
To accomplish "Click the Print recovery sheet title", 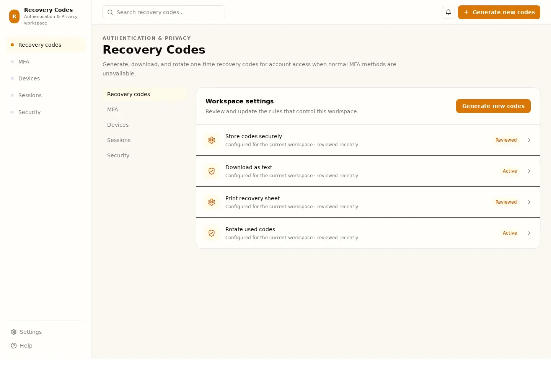I will point(253,198).
